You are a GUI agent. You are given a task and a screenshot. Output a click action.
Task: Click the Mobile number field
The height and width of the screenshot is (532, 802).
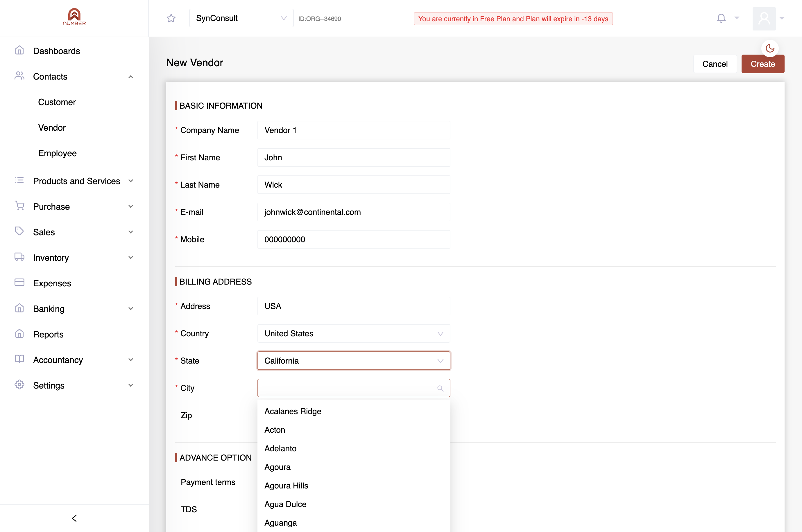(354, 240)
